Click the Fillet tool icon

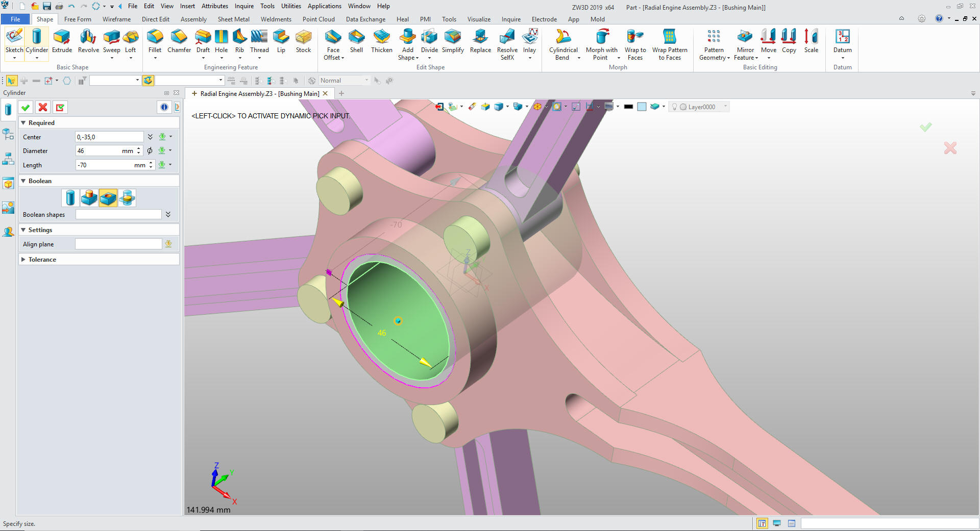(x=155, y=37)
